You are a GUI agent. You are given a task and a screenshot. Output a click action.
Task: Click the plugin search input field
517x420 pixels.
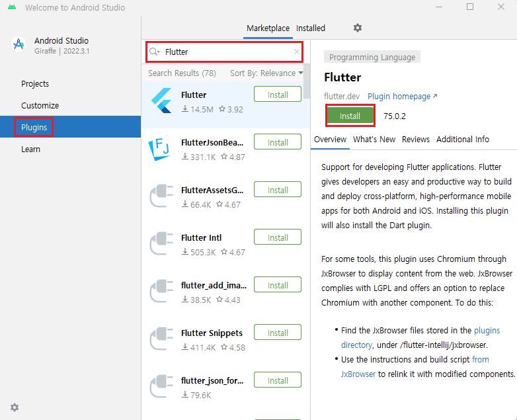(224, 52)
